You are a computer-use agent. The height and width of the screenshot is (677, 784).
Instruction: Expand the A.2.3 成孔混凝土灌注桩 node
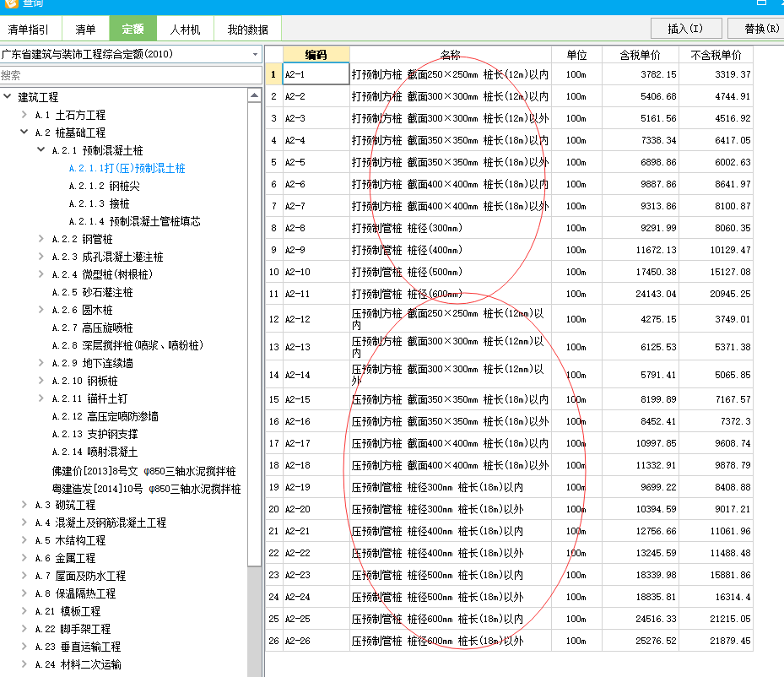[41, 256]
